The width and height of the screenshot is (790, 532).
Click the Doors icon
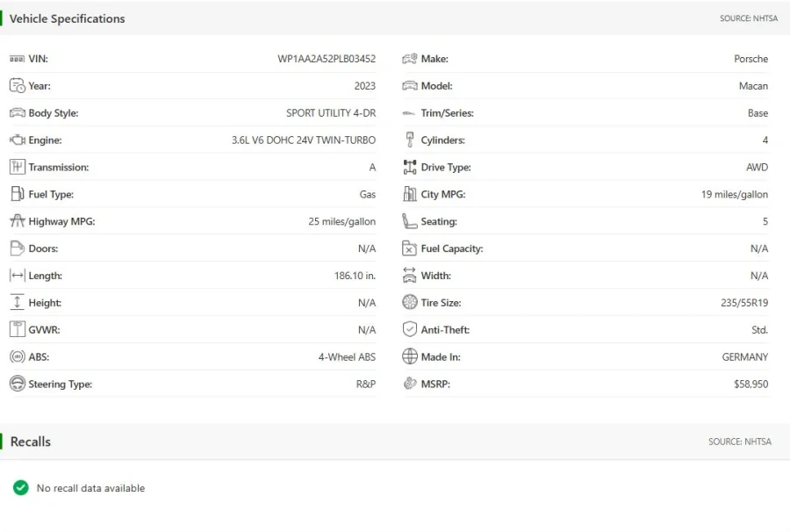click(18, 248)
